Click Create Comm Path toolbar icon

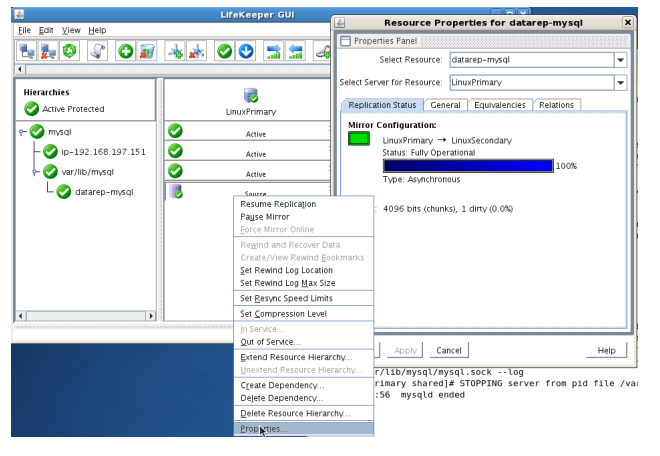click(175, 51)
